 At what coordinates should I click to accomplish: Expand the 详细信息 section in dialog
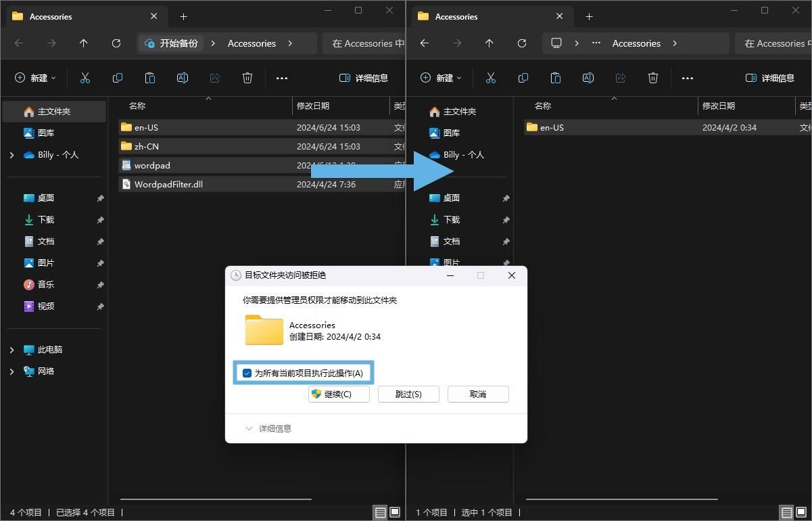click(268, 428)
